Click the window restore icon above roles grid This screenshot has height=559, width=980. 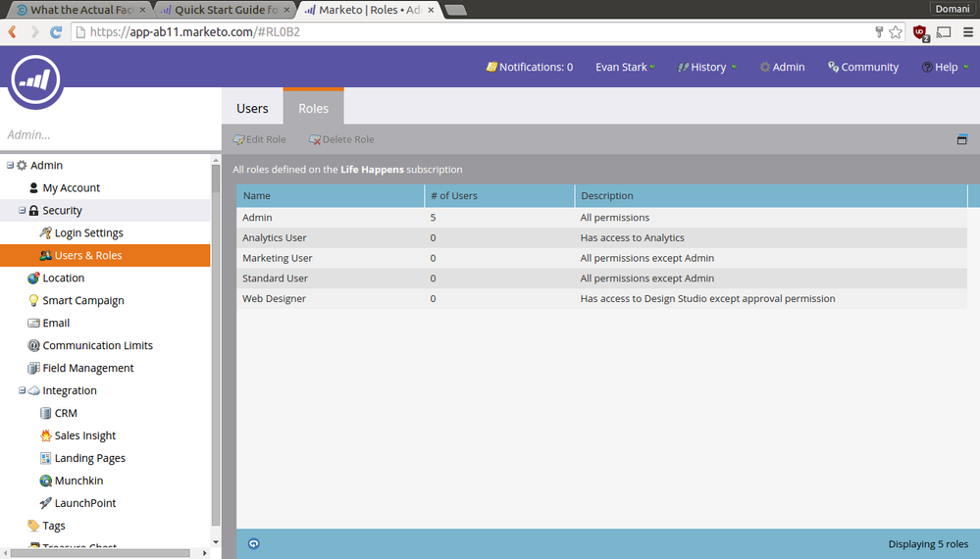pos(962,139)
